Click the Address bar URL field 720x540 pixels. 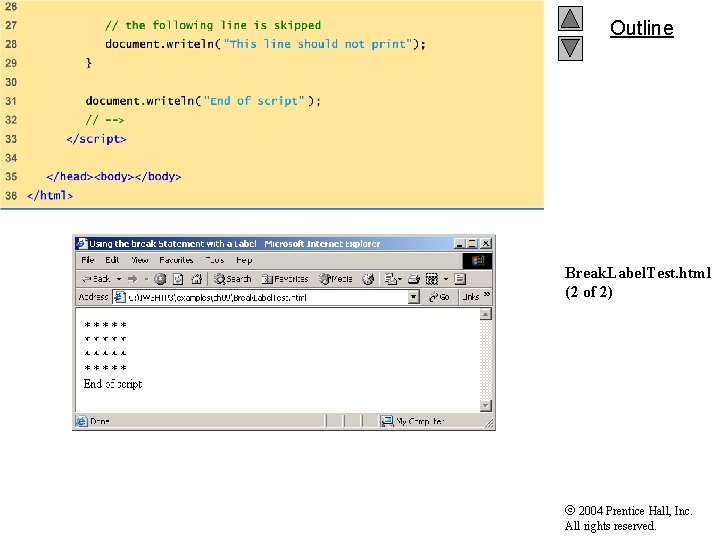tap(266, 298)
